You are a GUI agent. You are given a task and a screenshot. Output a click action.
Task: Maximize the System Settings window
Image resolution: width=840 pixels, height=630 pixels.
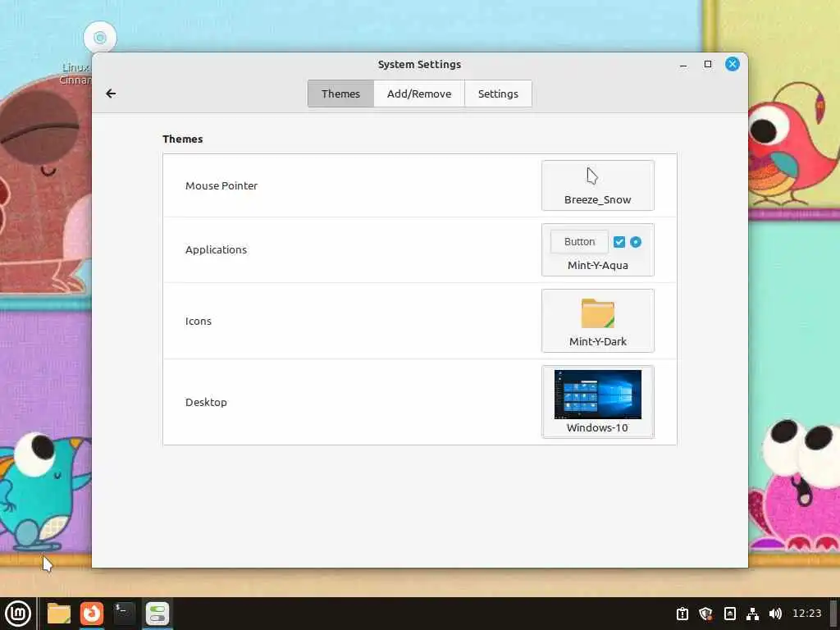pyautogui.click(x=708, y=64)
